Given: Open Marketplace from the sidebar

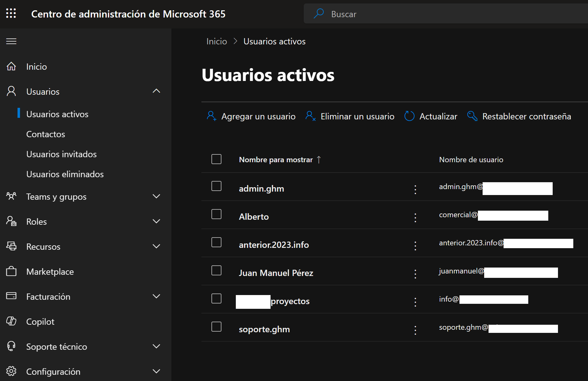Looking at the screenshot, I should pyautogui.click(x=50, y=272).
